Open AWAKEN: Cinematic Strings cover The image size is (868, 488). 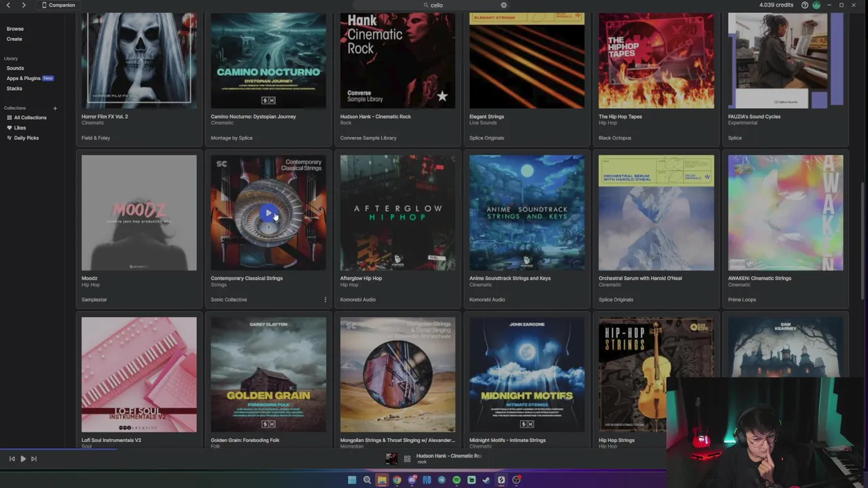(x=785, y=213)
